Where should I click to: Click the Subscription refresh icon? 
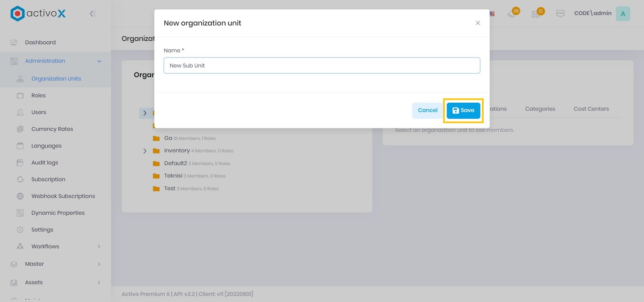[20, 179]
